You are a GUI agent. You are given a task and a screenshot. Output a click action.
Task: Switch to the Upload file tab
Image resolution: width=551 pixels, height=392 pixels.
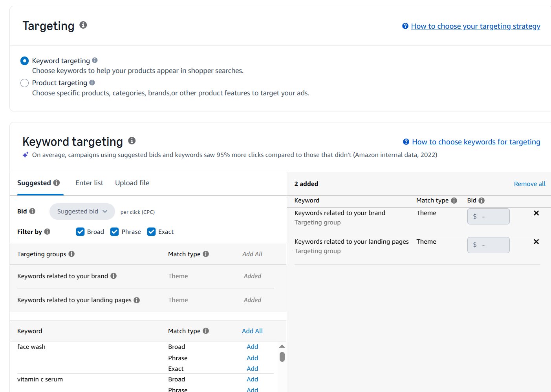click(x=132, y=182)
